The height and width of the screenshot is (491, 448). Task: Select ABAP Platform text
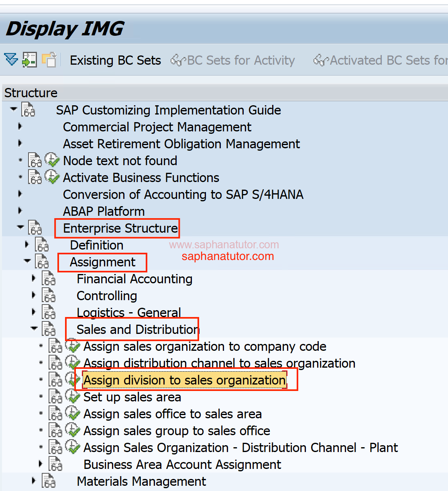coord(104,211)
